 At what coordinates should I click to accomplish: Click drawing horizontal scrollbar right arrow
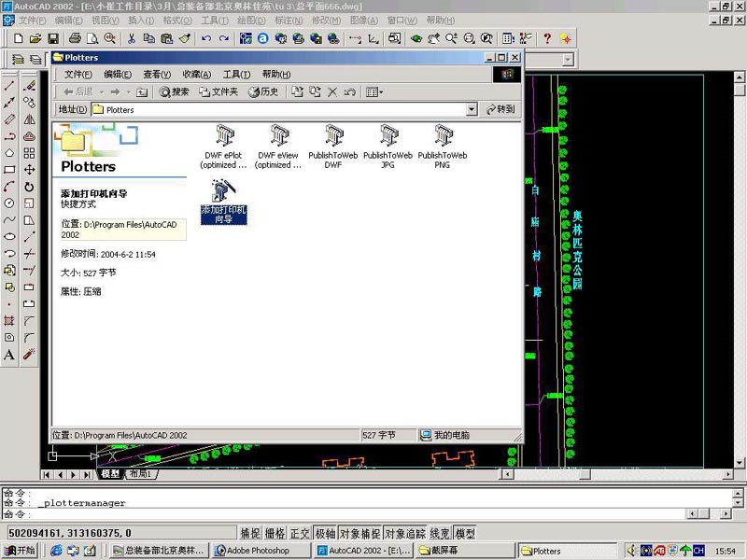(727, 474)
